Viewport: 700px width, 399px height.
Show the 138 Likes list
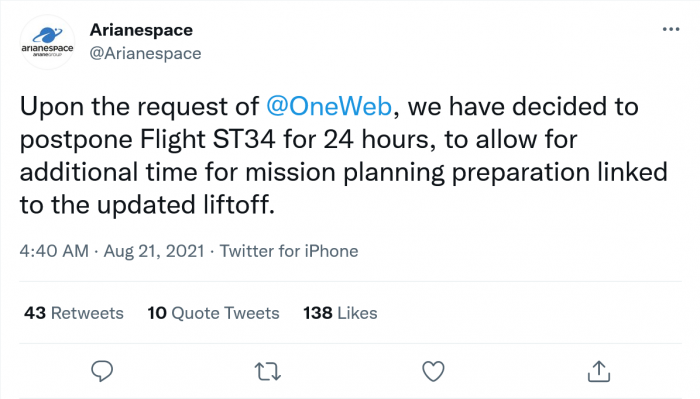pyautogui.click(x=340, y=313)
